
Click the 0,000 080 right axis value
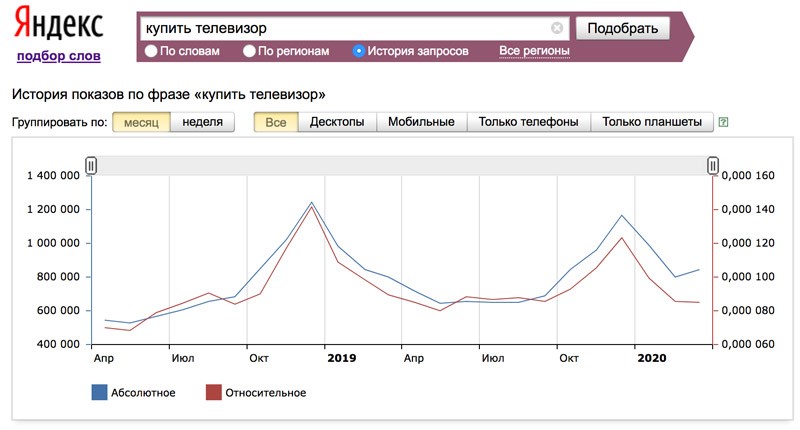[x=748, y=310]
